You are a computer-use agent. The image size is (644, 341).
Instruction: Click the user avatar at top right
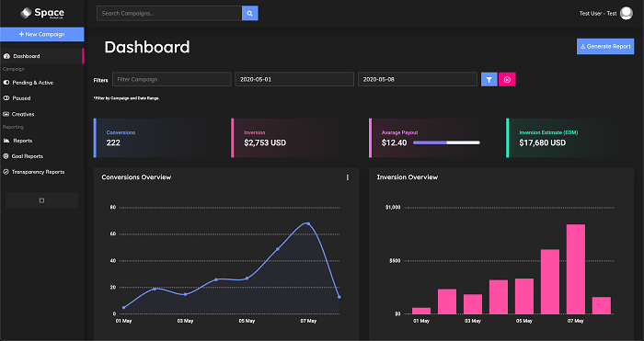[626, 13]
